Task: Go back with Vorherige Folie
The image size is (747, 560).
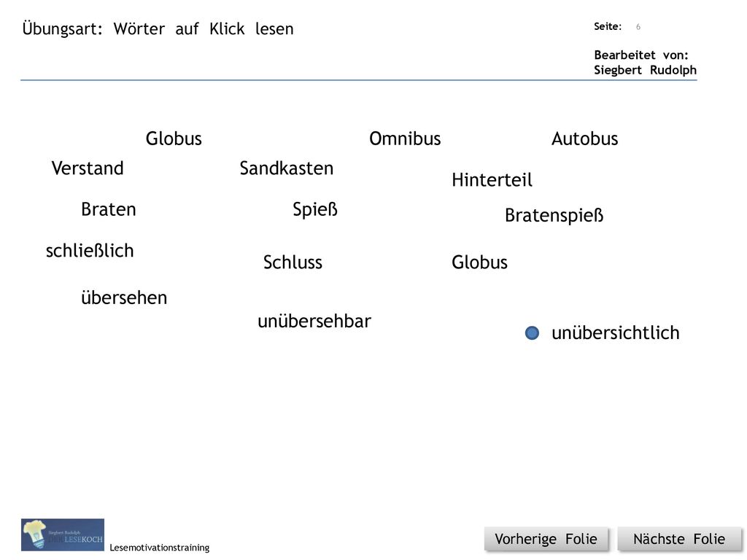Action: (546, 539)
